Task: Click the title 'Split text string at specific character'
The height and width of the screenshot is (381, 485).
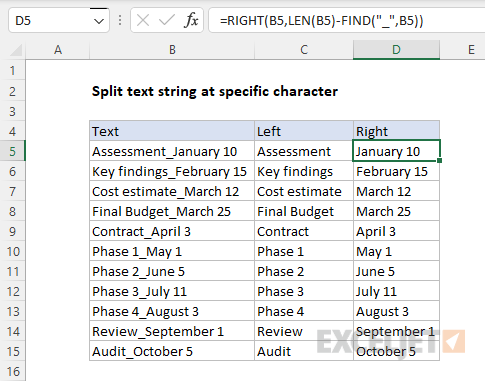Action: (215, 91)
